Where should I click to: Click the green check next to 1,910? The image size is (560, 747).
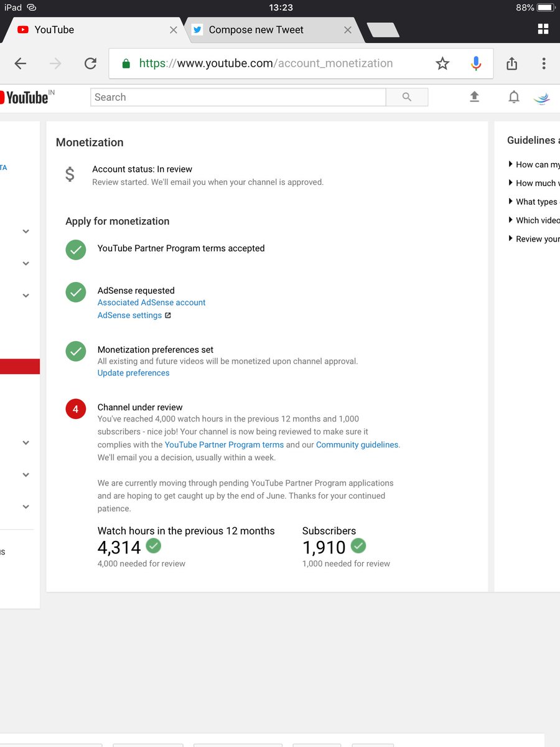[x=358, y=546]
